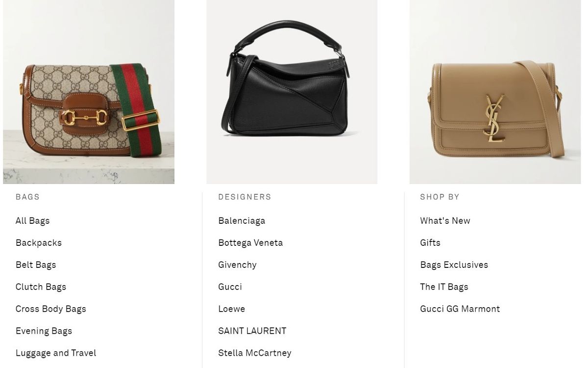The width and height of the screenshot is (588, 368).
Task: Open What's New under Shop By
Action: click(x=445, y=221)
